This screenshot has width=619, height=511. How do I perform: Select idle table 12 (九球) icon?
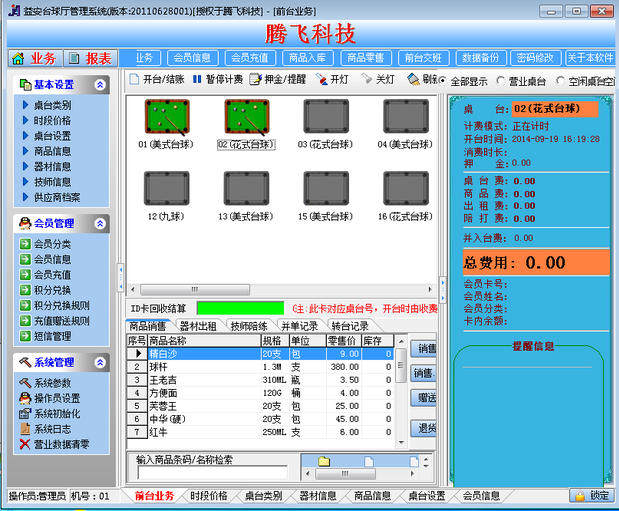tap(167, 188)
